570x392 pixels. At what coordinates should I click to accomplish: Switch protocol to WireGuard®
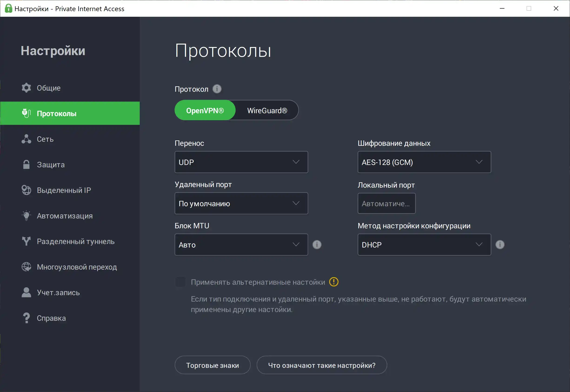coord(267,110)
